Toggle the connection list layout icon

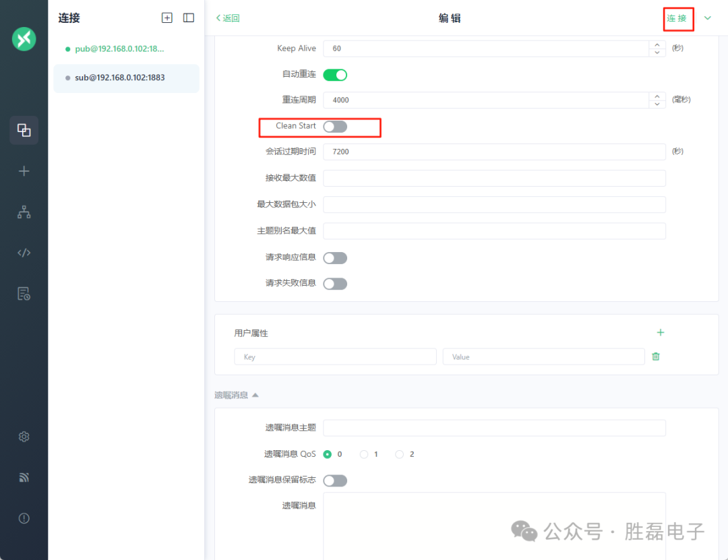coord(189,18)
